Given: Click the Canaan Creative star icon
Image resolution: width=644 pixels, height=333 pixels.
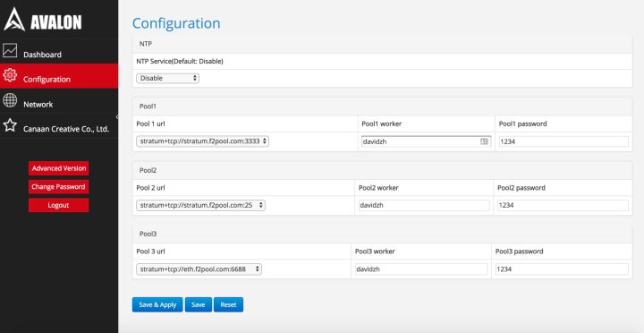Looking at the screenshot, I should tap(10, 125).
